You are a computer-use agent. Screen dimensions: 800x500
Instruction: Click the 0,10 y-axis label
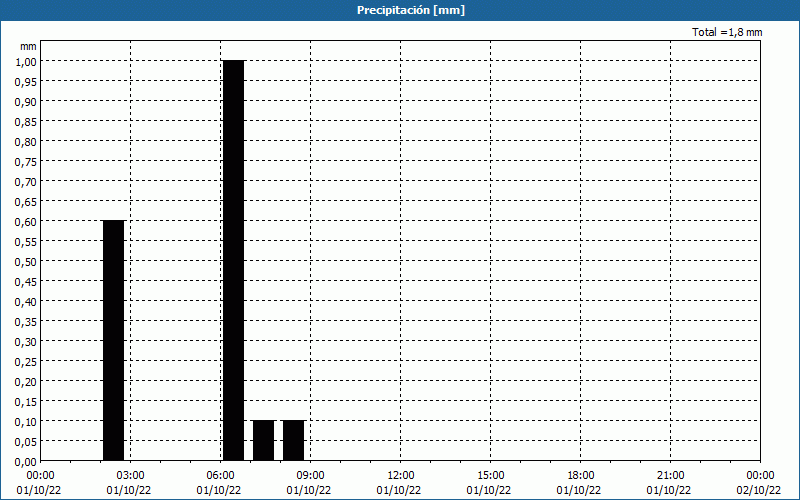26,421
